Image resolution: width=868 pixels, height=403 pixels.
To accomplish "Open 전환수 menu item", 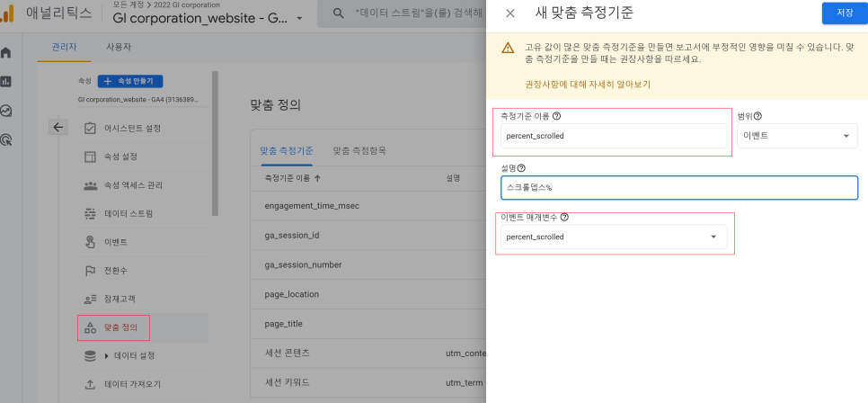I will point(116,271).
